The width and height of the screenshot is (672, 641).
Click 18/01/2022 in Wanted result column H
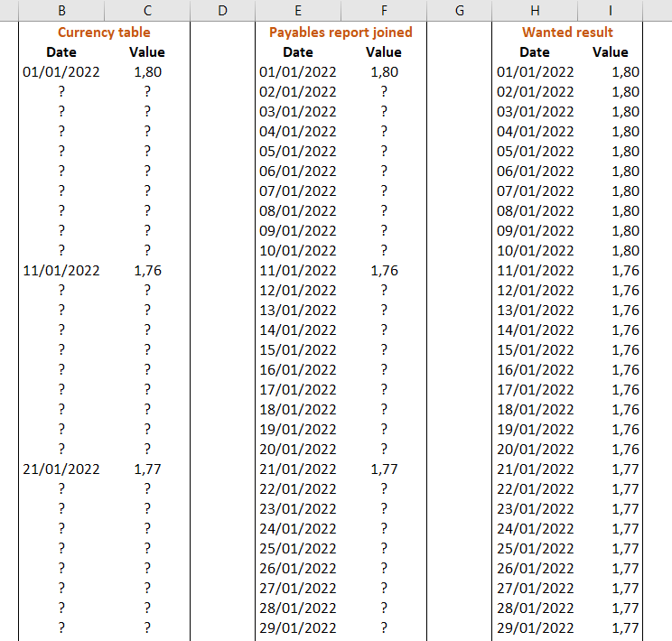535,410
